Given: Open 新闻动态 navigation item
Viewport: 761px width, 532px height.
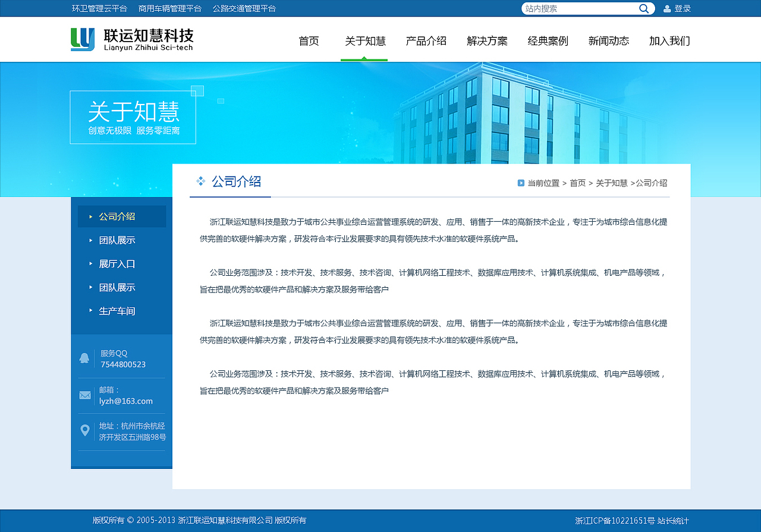Looking at the screenshot, I should pyautogui.click(x=609, y=41).
